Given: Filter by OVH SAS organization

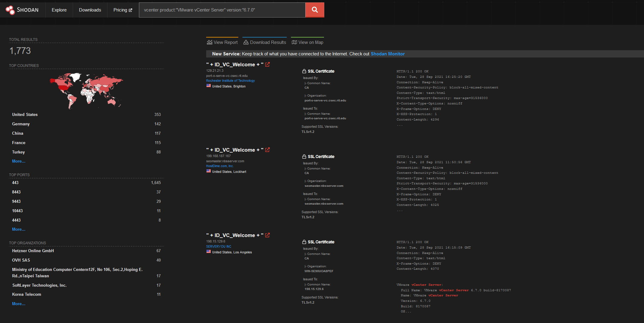Looking at the screenshot, I should (86, 260).
